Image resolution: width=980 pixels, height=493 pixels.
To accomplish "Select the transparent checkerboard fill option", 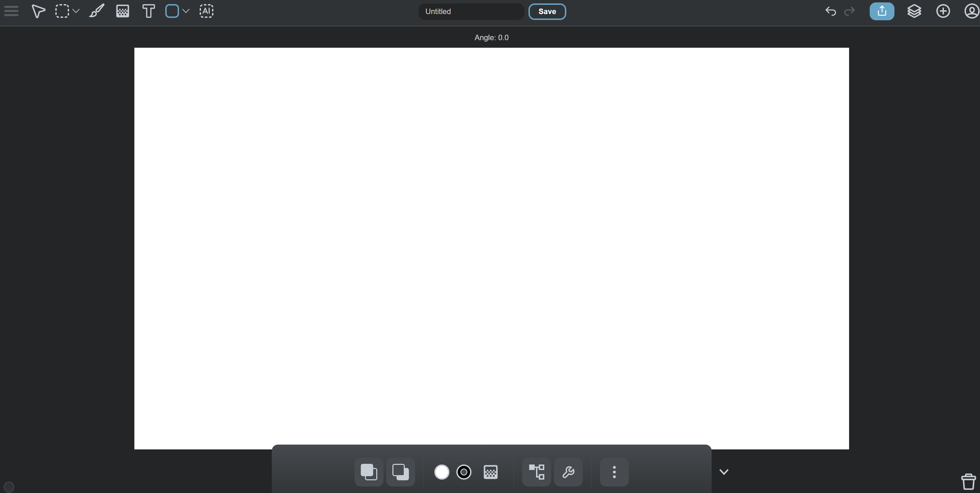I will click(491, 472).
